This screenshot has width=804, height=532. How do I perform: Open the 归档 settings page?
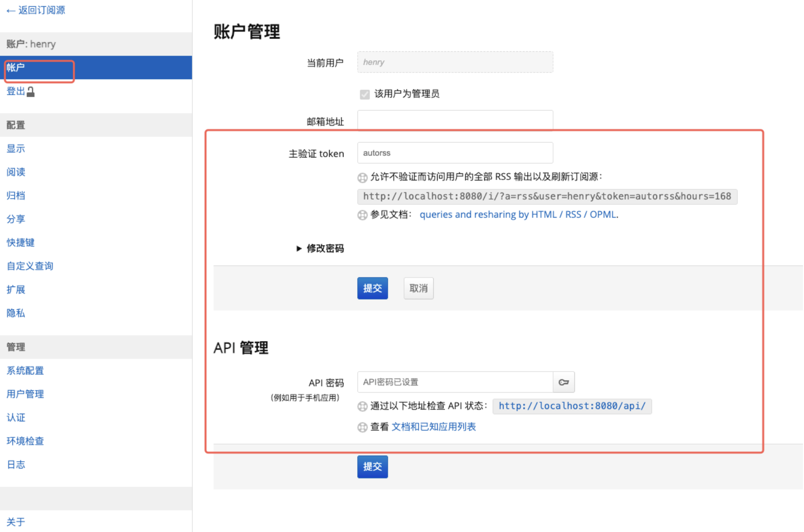(x=16, y=195)
